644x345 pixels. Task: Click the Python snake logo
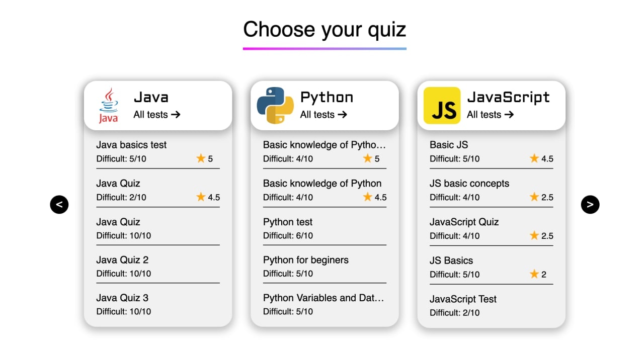[275, 106]
